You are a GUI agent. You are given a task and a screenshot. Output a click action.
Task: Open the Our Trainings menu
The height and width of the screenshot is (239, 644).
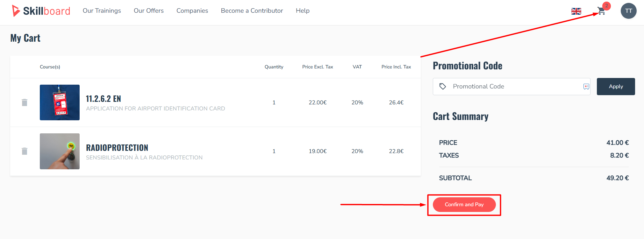pyautogui.click(x=102, y=11)
